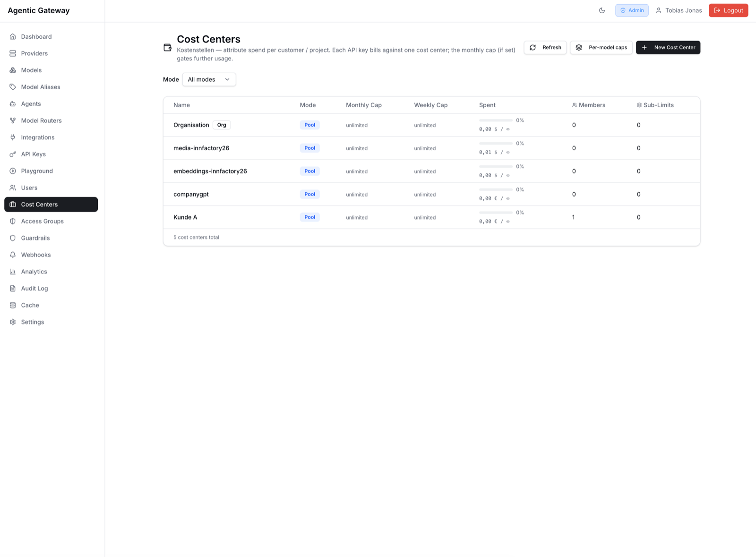Open the Kunde A cost center
The height and width of the screenshot is (557, 756).
431,217
